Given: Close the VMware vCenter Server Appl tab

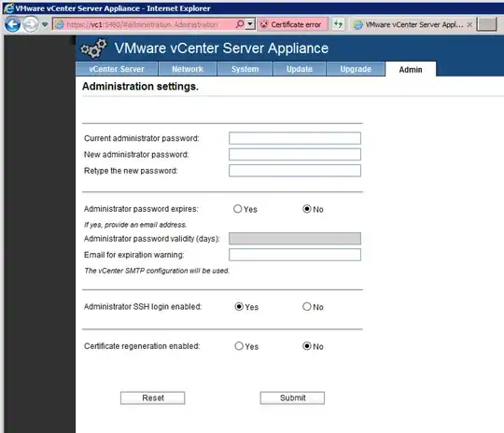Looking at the screenshot, I should tap(469, 25).
